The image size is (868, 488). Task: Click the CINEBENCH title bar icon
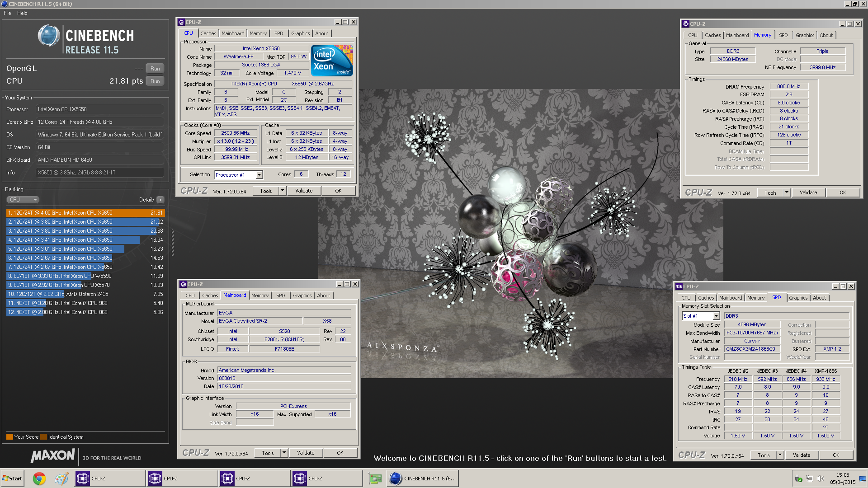pos(5,4)
